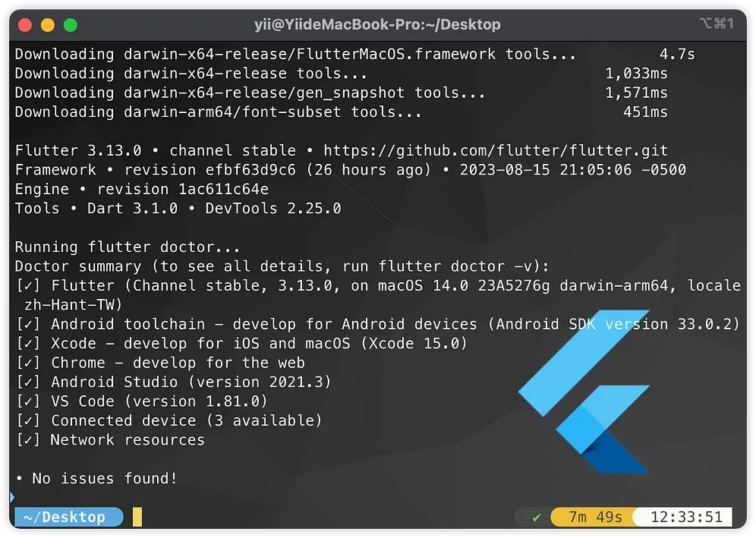Click the checkmark beside Network resources

coord(28,439)
